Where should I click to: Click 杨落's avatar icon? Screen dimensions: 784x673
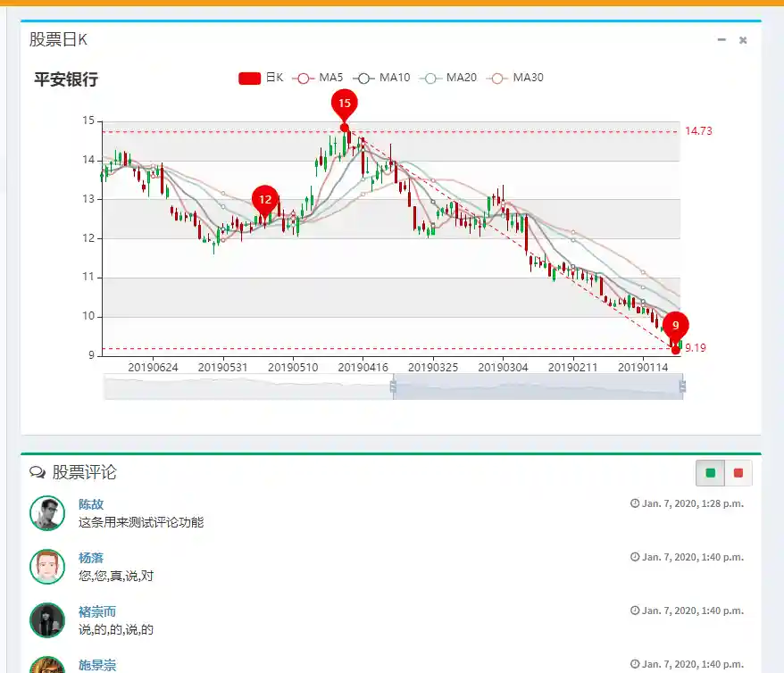click(x=47, y=566)
